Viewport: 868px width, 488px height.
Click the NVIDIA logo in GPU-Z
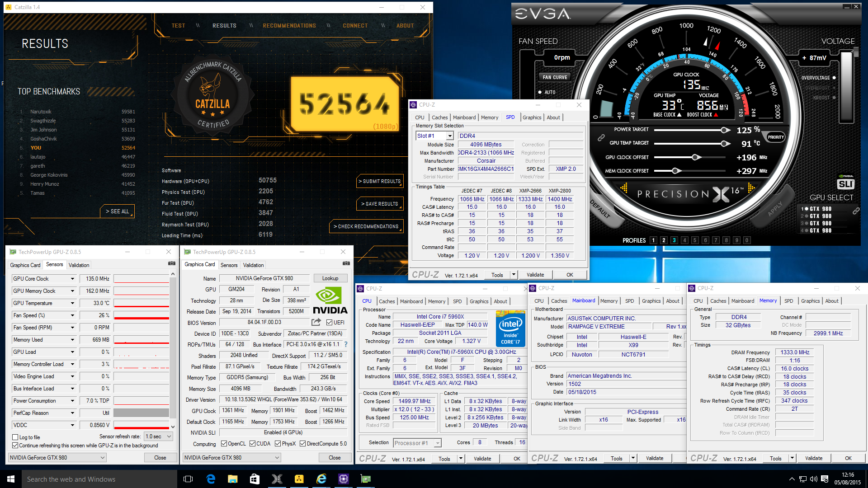(x=330, y=301)
